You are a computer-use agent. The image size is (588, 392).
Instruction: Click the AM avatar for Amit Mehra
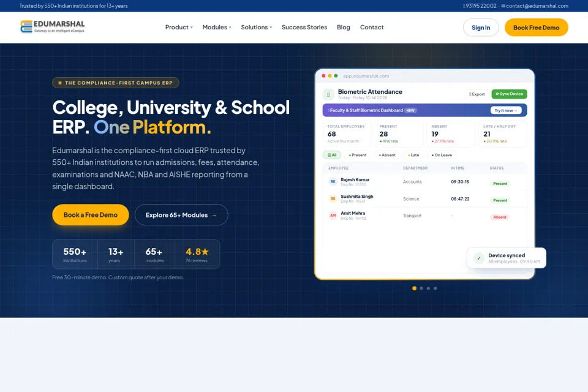[x=333, y=216]
